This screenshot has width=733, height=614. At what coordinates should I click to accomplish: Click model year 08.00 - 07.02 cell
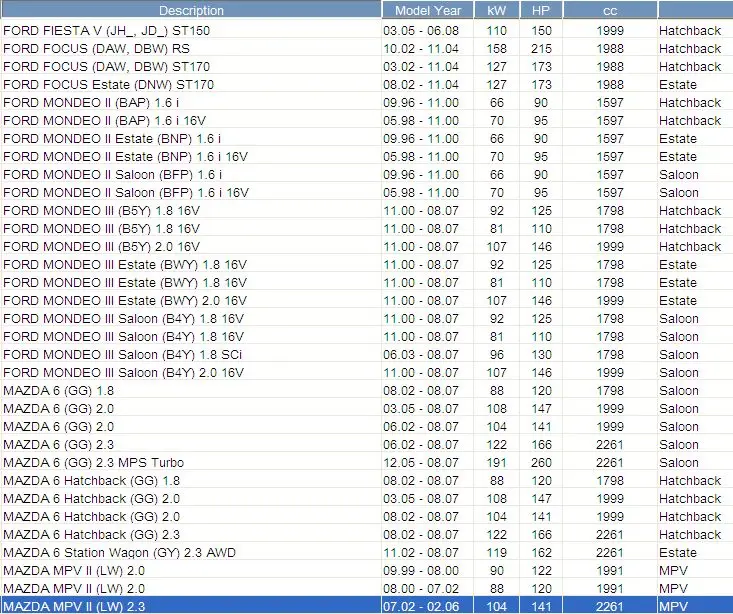click(428, 589)
